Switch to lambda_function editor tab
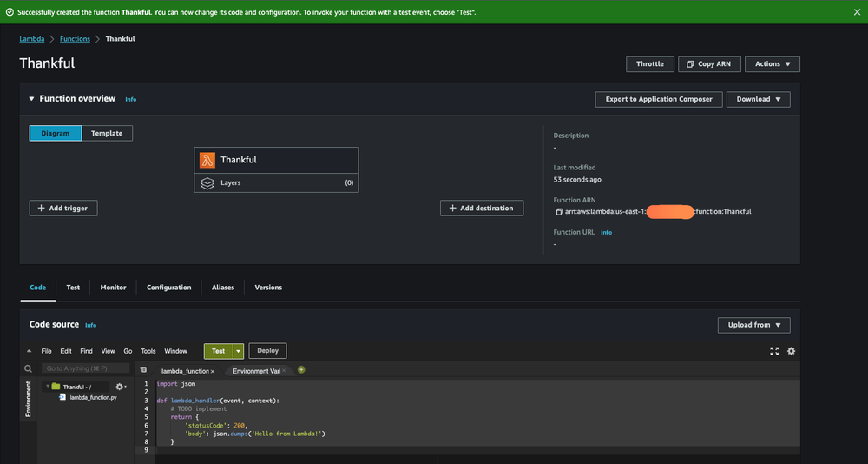 [184, 371]
